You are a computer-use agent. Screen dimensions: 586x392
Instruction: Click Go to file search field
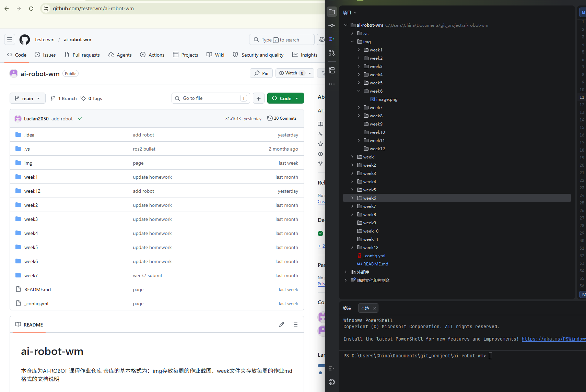(x=211, y=98)
